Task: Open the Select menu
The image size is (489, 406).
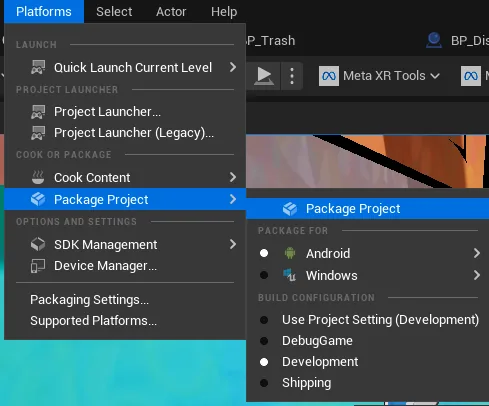Action: pos(114,12)
